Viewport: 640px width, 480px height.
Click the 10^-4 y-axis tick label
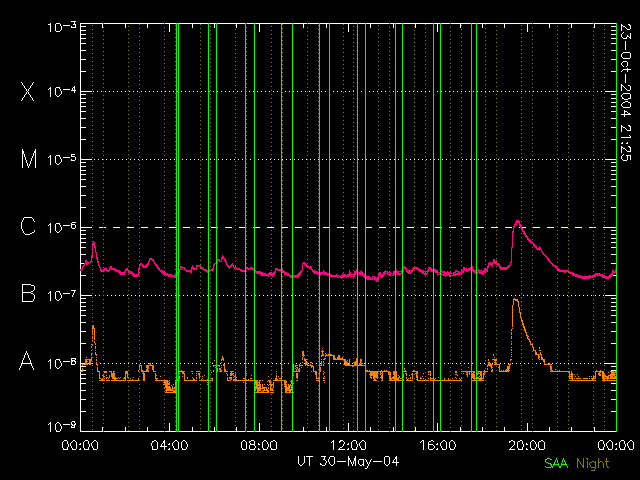point(62,92)
